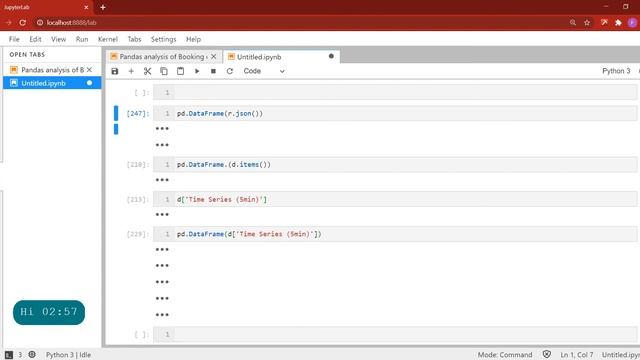Save the notebook with the floppy disk icon

tap(115, 71)
